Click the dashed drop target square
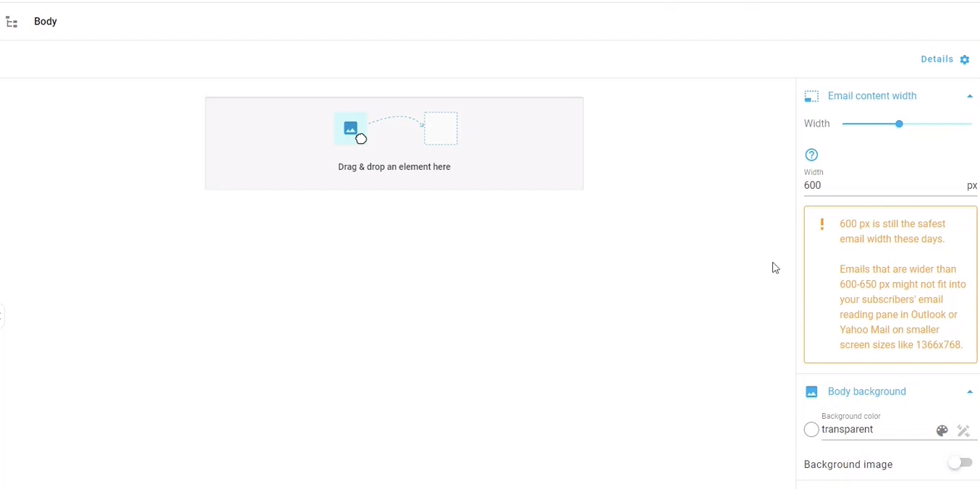The width and height of the screenshot is (980, 489). pos(441,128)
